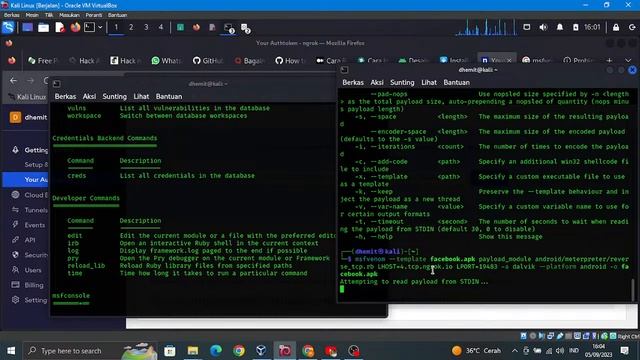Switch to the 'How t' GitHub tab
The height and width of the screenshot is (360, 640).
click(290, 60)
